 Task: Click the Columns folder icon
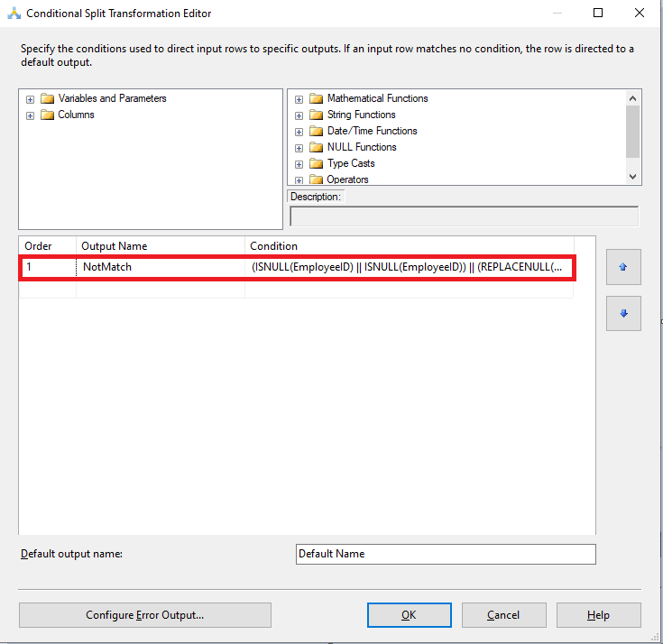[x=47, y=115]
